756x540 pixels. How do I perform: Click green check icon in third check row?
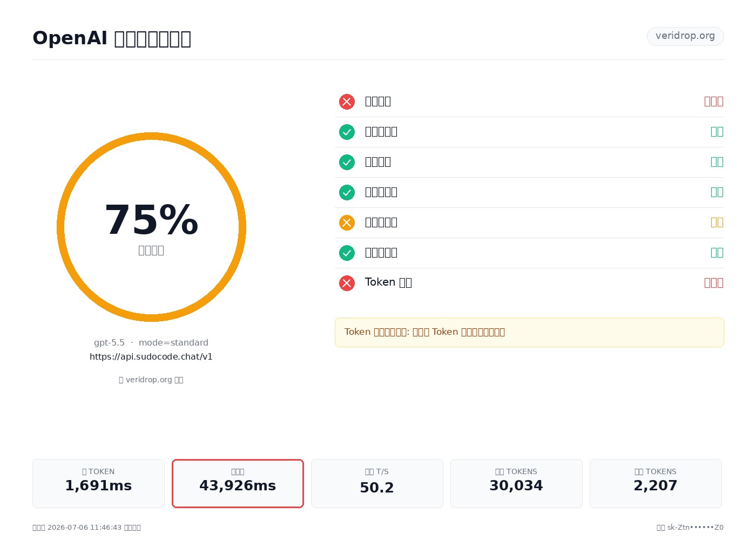(347, 162)
